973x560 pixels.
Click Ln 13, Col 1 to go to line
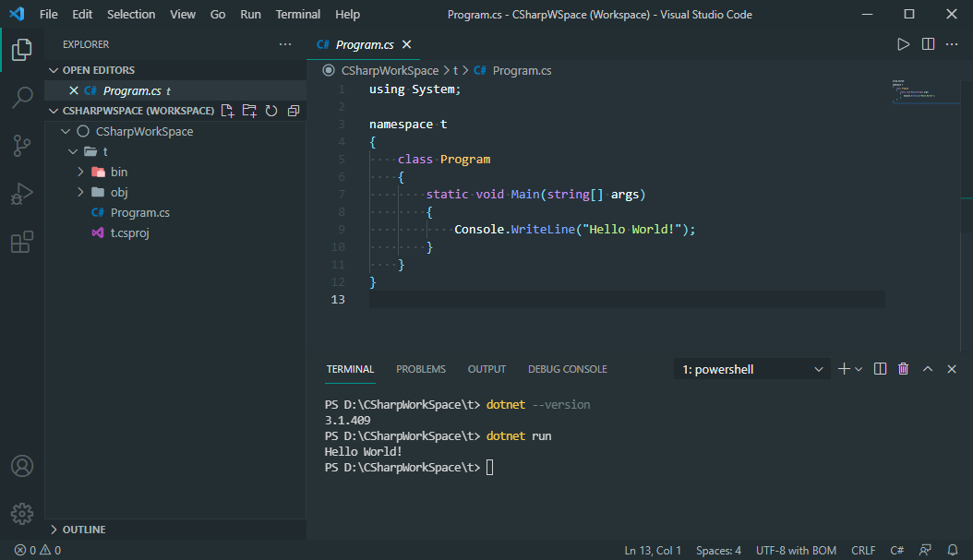coord(653,550)
